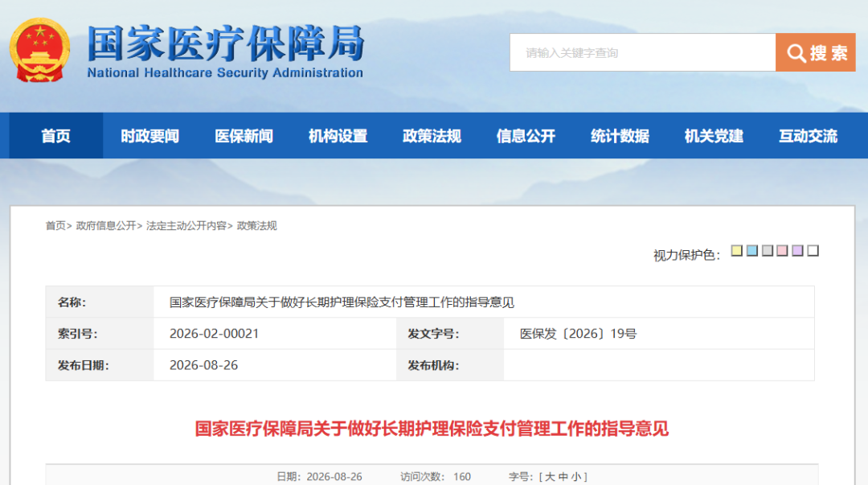Viewport: 868px width, 485px height.
Task: Click the document number 医保发〔2026〕19号
Action: coord(578,334)
